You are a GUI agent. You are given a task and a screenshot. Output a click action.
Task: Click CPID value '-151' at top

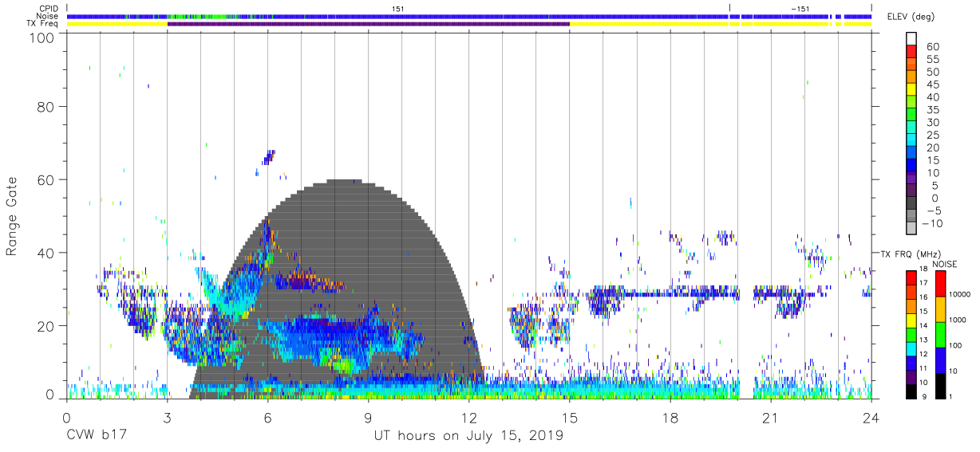(x=800, y=8)
